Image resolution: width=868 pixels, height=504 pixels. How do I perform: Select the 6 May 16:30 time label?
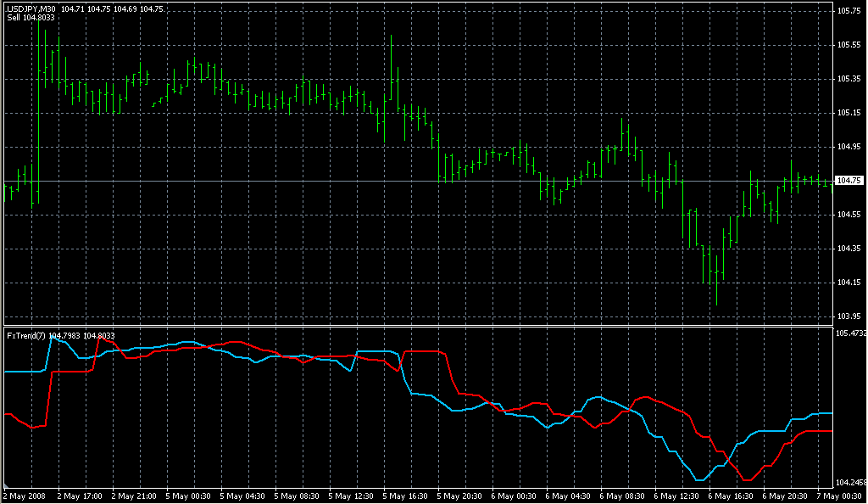click(x=732, y=496)
